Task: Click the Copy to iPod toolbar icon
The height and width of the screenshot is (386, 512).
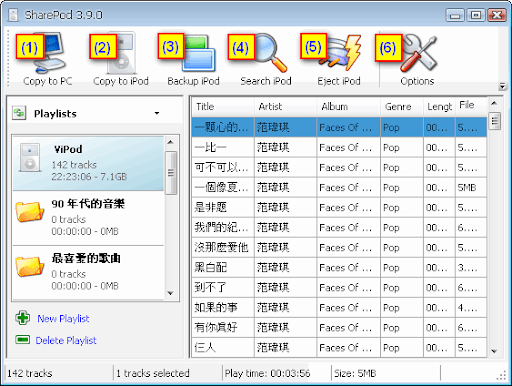Action: point(120,53)
